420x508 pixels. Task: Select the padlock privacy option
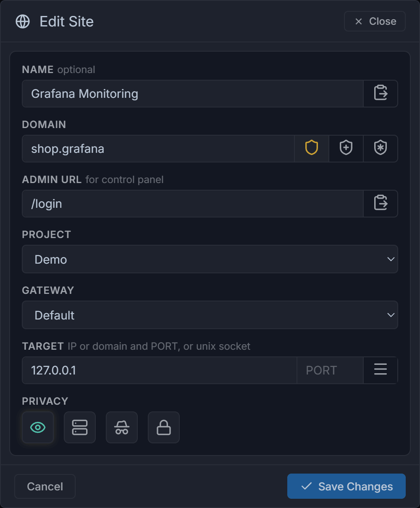pos(164,427)
